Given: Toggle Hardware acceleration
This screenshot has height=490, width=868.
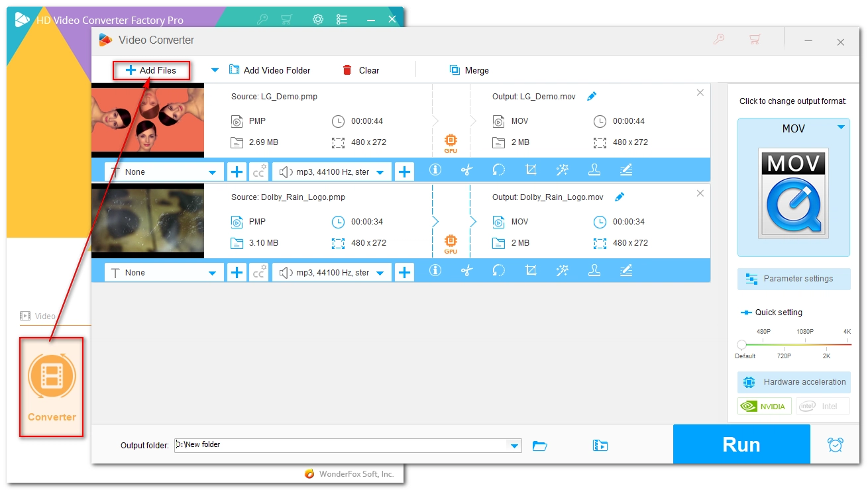Looking at the screenshot, I should click(794, 382).
